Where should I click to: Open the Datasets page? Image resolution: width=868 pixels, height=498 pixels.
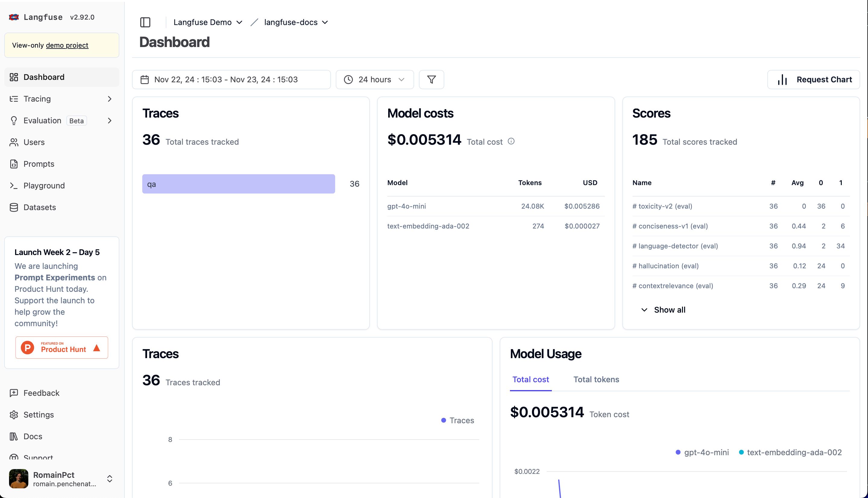coord(62,207)
